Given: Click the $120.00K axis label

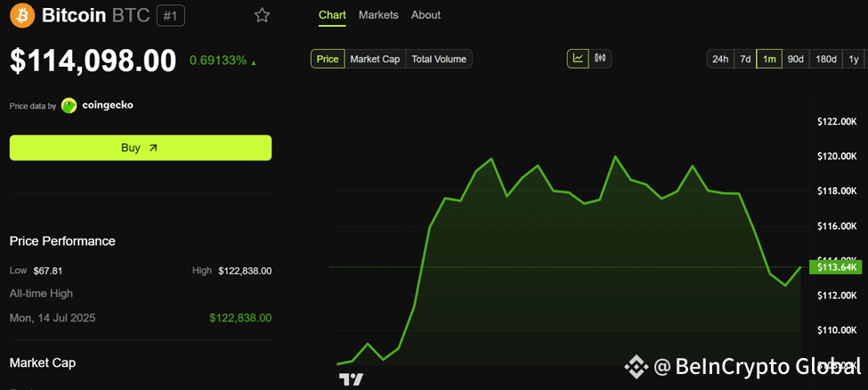Looking at the screenshot, I should tap(837, 157).
